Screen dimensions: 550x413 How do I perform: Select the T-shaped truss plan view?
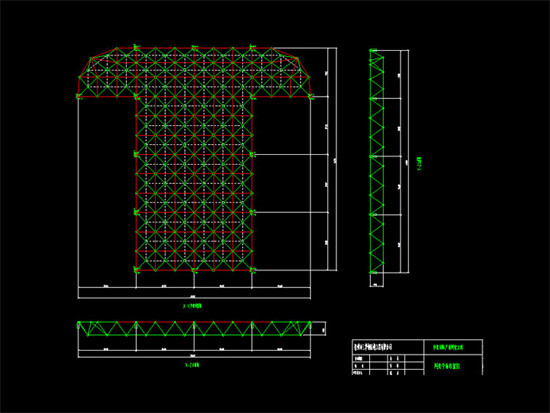click(194, 159)
